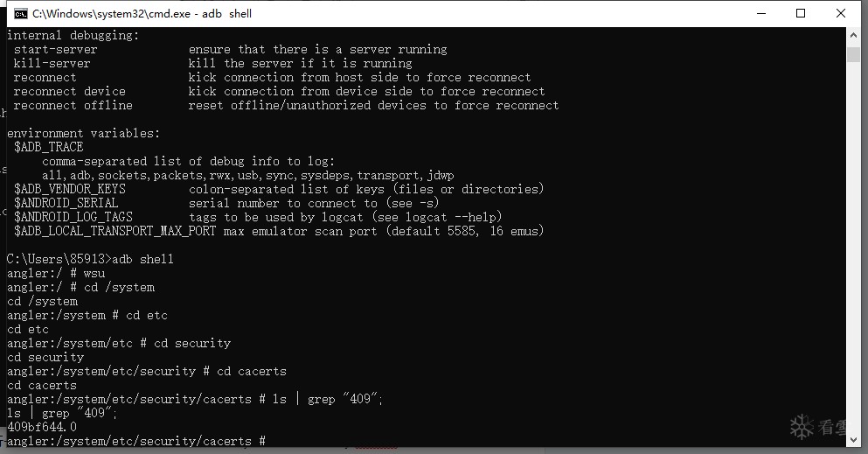This screenshot has height=454, width=868.
Task: Click the output text 409bf644.0
Action: [41, 427]
